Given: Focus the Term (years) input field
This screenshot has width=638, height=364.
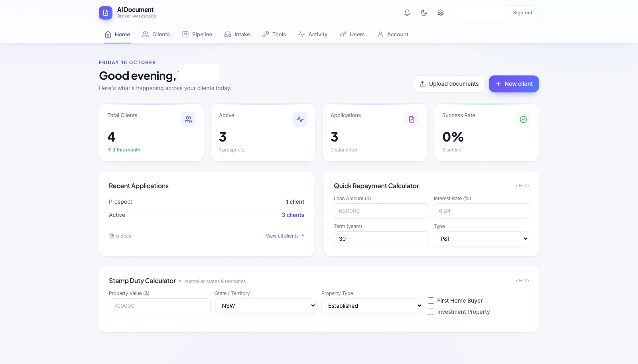Looking at the screenshot, I should pos(381,239).
